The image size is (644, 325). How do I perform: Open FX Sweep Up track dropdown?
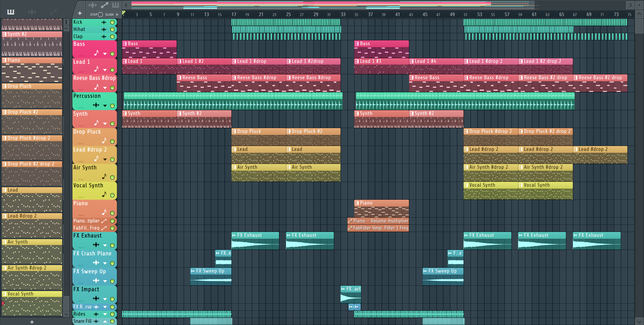click(105, 281)
